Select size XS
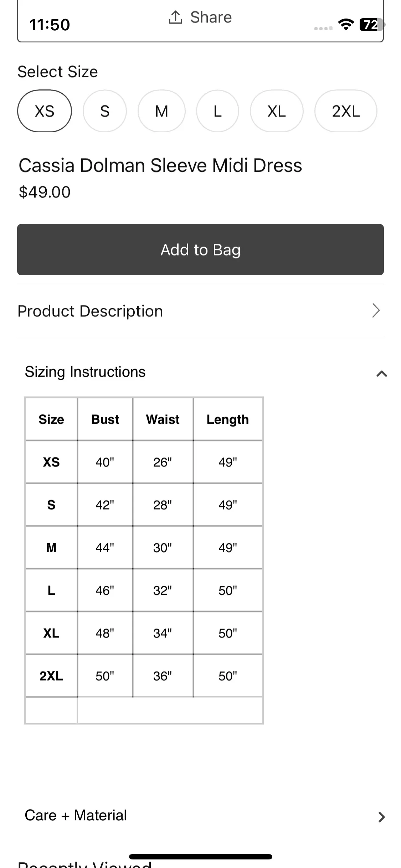The height and width of the screenshot is (868, 401). click(x=45, y=111)
